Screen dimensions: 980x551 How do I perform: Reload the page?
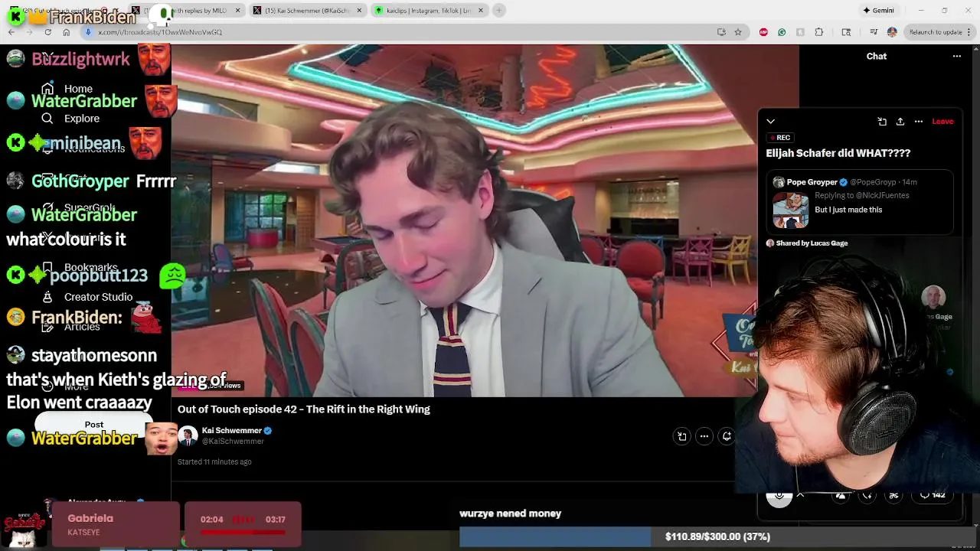47,32
